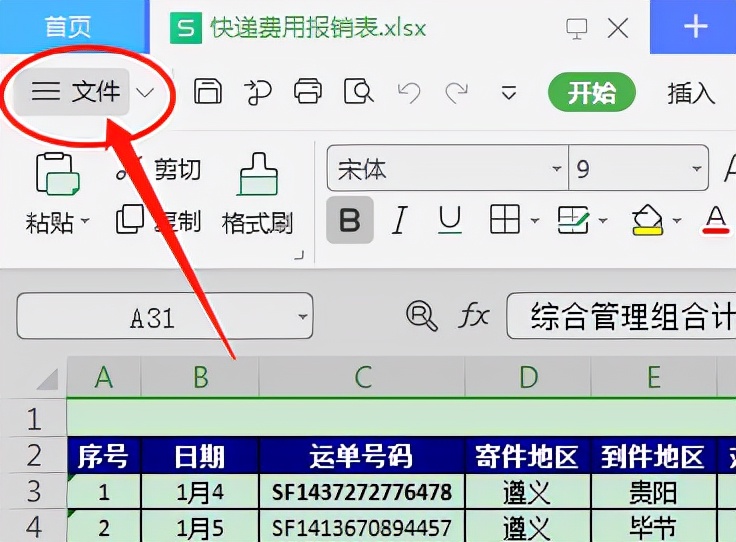Viewport: 736px width, 542px height.
Task: Select row 1 header
Action: click(33, 419)
